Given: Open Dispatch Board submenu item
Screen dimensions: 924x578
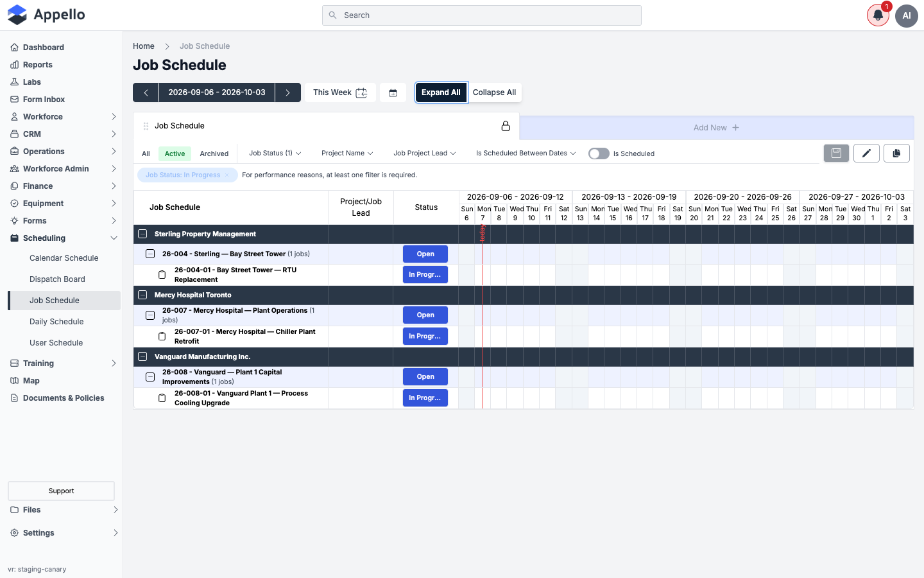Looking at the screenshot, I should coord(64,279).
